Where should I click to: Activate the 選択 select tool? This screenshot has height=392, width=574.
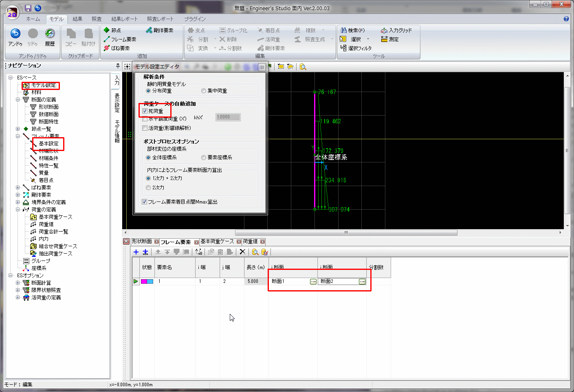[351, 39]
